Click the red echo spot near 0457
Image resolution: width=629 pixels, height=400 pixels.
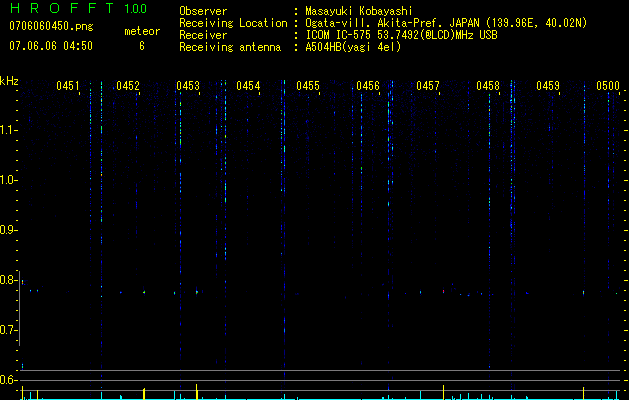tap(443, 291)
